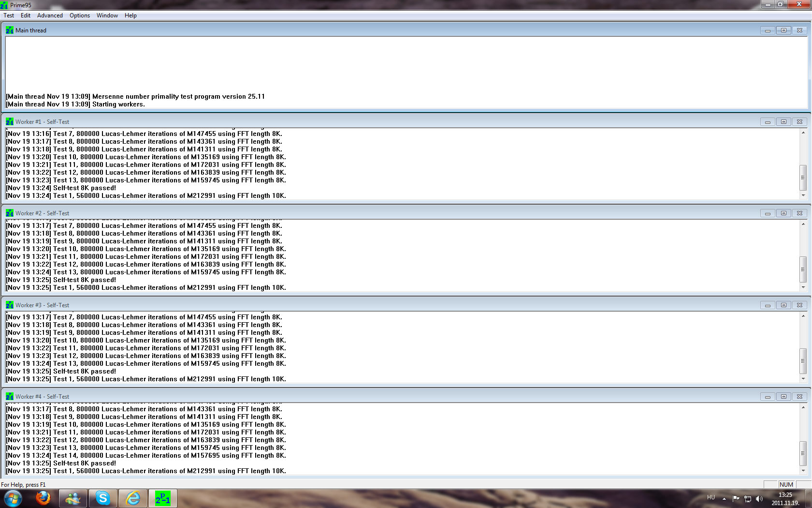Click Worker #3 'Self-test 8K passed!' line
Image resolution: width=812 pixels, height=508 pixels.
[x=61, y=371]
